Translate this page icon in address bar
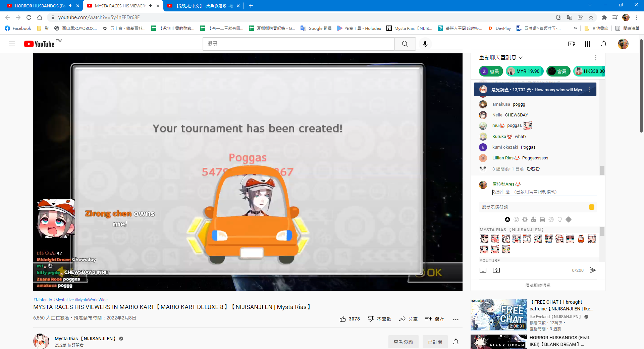This screenshot has width=644, height=349. point(570,17)
